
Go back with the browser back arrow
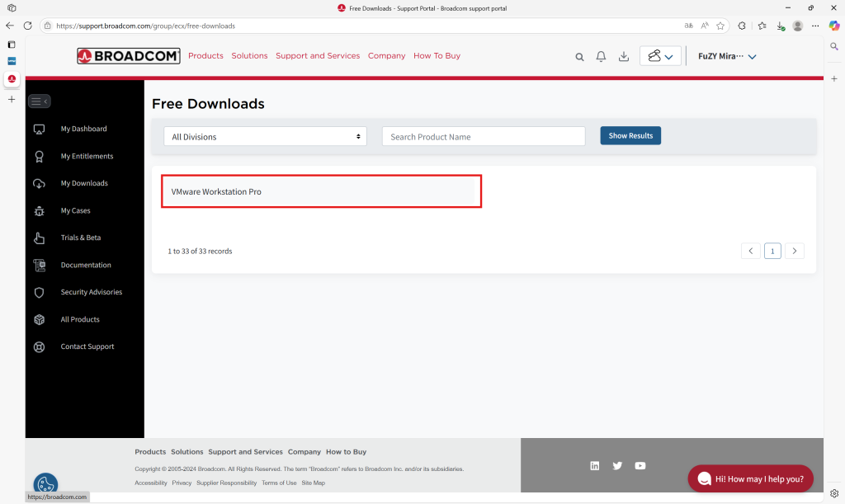(x=10, y=26)
